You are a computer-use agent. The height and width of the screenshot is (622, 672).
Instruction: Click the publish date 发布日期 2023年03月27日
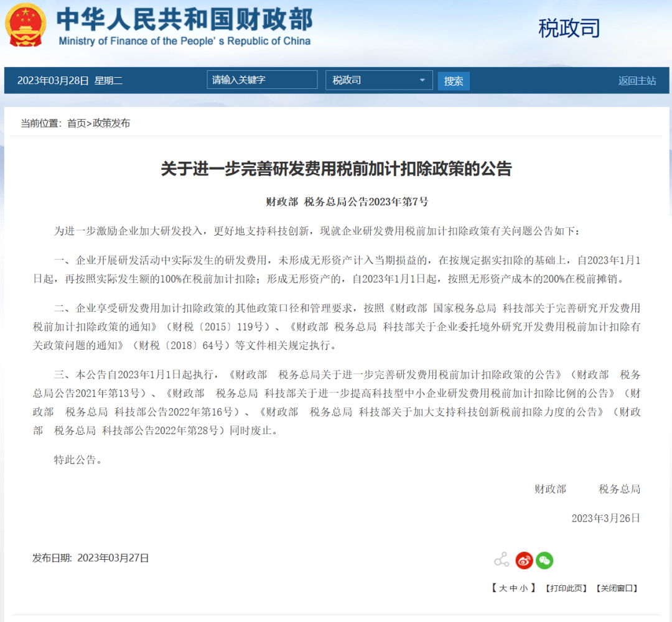coord(90,558)
